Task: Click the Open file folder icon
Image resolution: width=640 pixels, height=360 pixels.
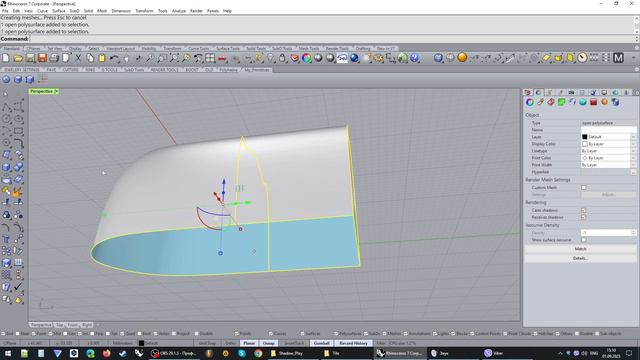Action: [18, 58]
